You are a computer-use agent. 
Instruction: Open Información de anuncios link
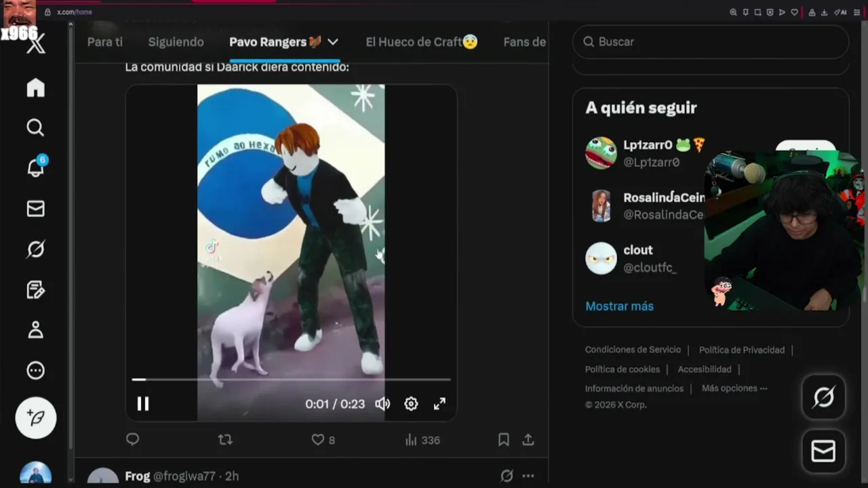point(634,388)
